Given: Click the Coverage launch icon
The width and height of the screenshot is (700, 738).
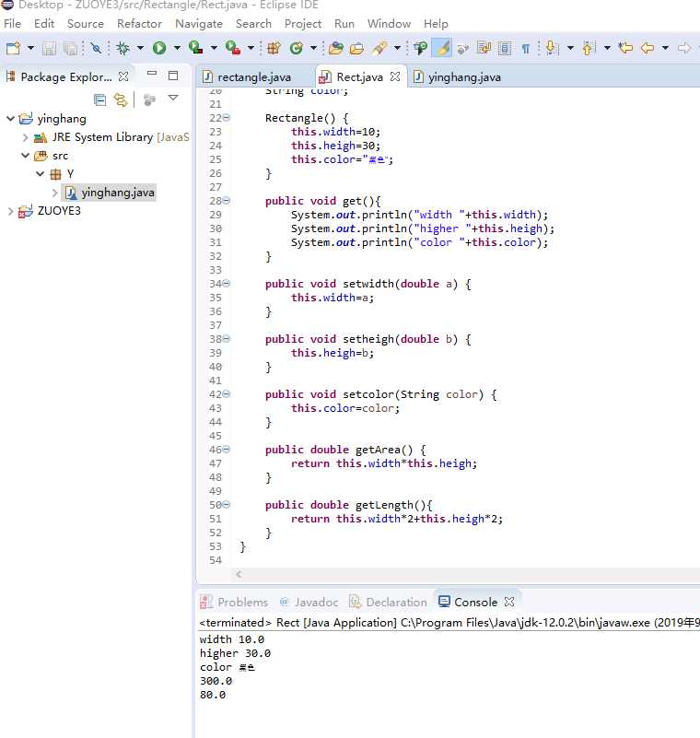Looking at the screenshot, I should (195, 48).
